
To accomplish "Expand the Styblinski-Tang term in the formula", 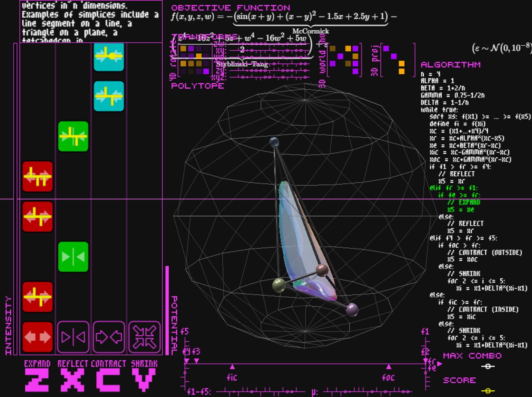I will click(242, 64).
